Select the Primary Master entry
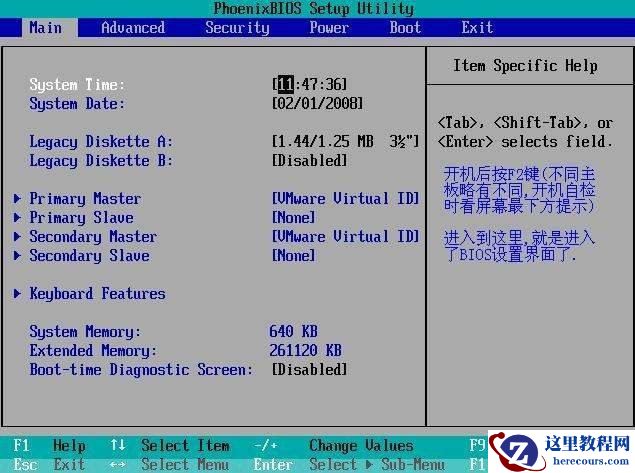 (x=85, y=199)
